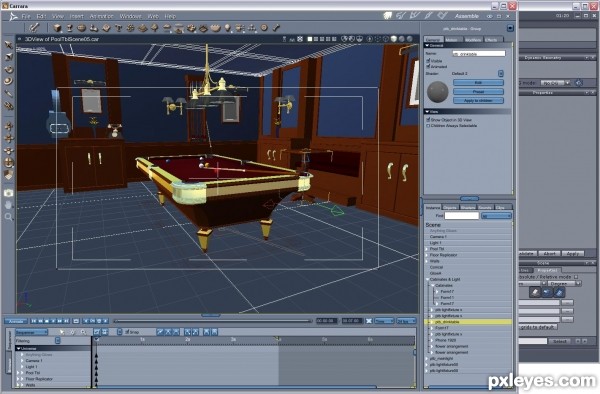The width and height of the screenshot is (600, 394).
Task: Open the Insert menu
Action: coord(77,16)
